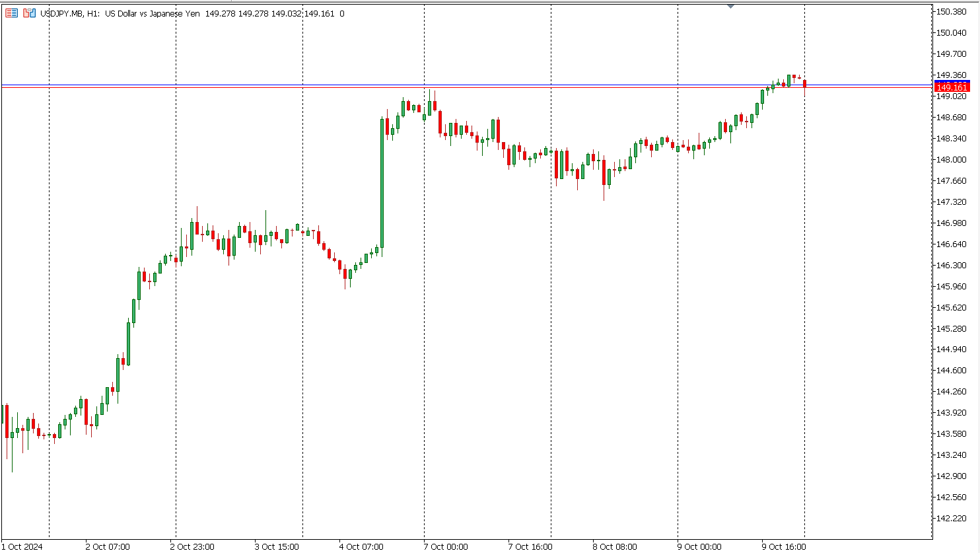980x553 pixels.
Task: Click the 2 Oct 07:00 time label
Action: pyautogui.click(x=108, y=546)
